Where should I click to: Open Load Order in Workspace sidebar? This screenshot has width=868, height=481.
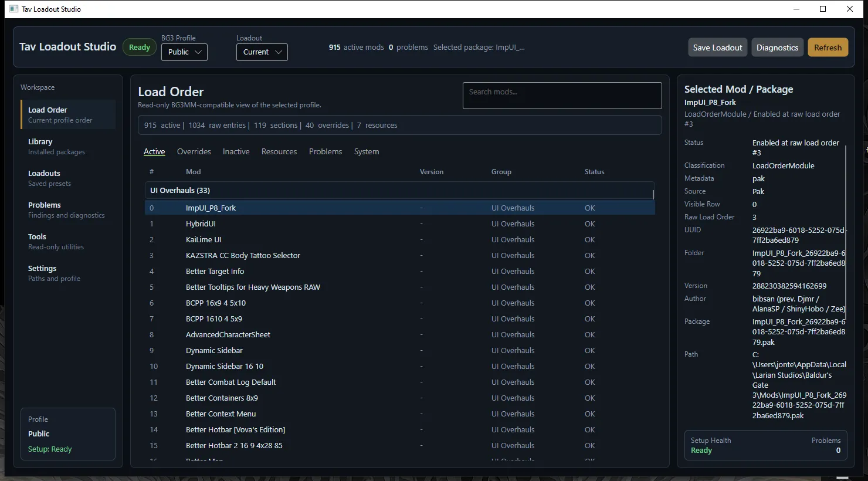coord(68,114)
